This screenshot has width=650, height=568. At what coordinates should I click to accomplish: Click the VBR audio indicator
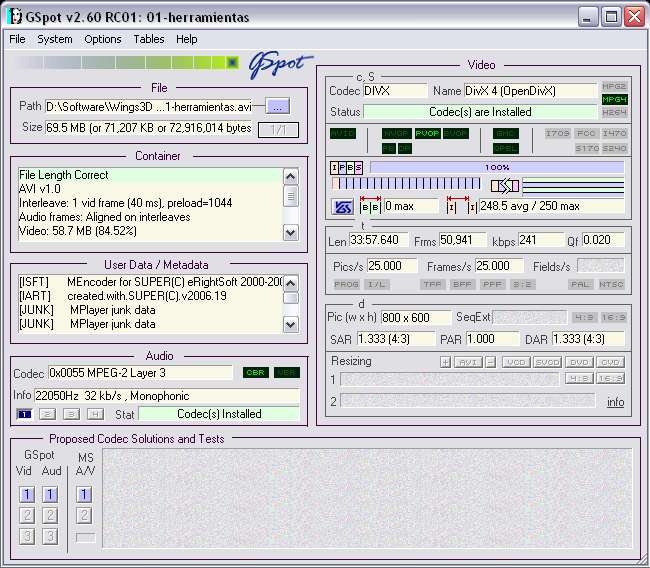[x=287, y=372]
